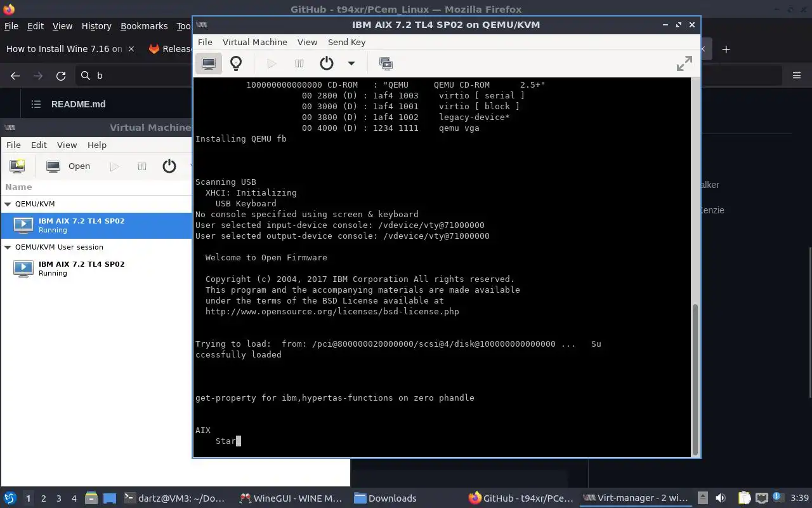Screen dimensions: 812x508
Task: Click the power icon in Virtual Machine Manager
Action: [x=169, y=166]
